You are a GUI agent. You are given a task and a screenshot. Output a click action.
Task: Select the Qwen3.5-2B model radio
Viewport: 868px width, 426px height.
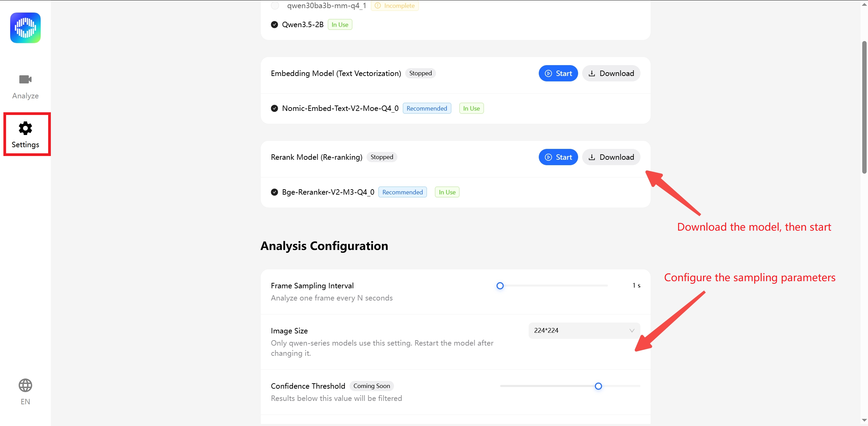pyautogui.click(x=275, y=24)
